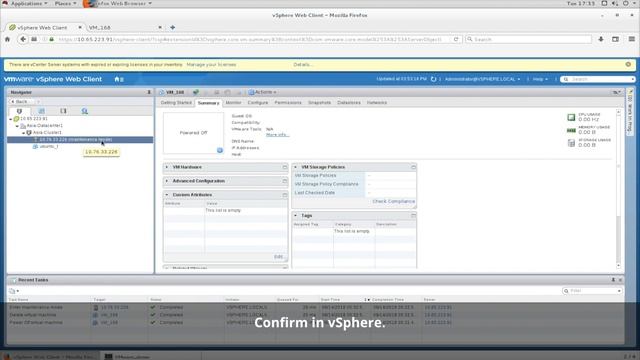Screen dimensions: 640x360
Task: Switch to the Getting Started tab
Action: click(x=176, y=103)
